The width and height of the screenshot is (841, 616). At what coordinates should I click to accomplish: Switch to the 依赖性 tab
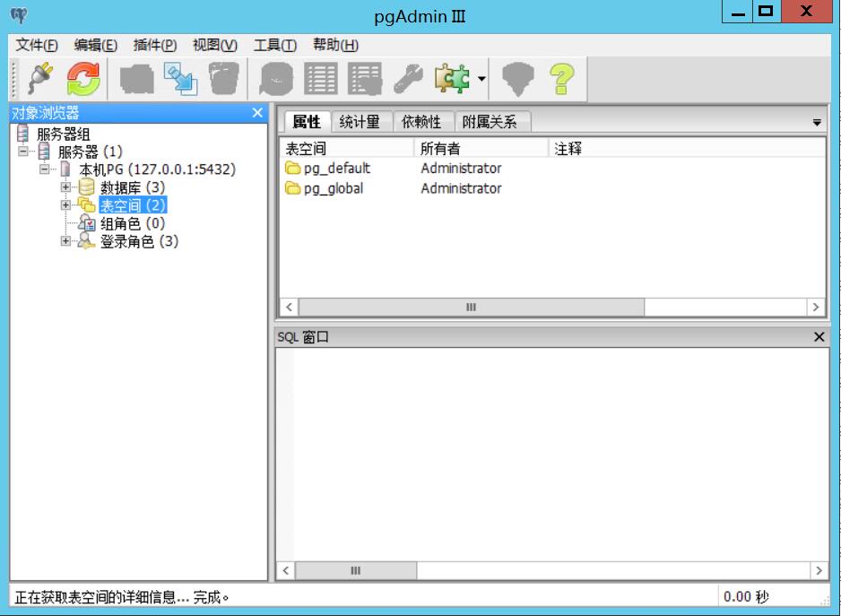click(421, 122)
